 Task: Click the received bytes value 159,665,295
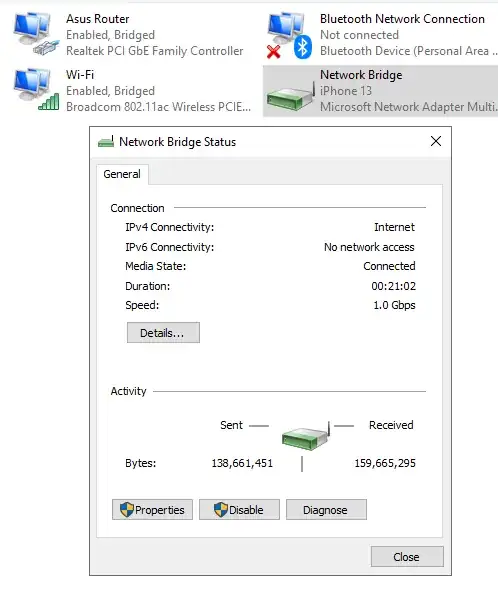coord(385,463)
